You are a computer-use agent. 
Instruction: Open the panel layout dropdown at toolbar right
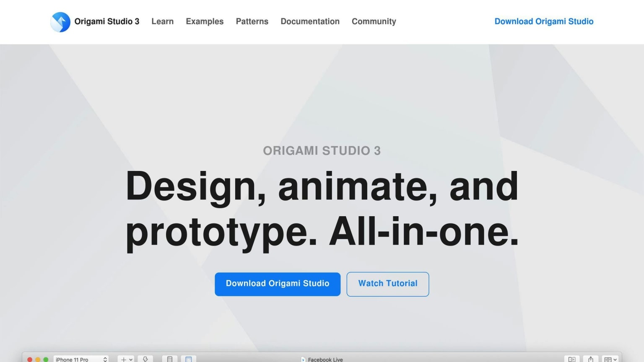(x=610, y=359)
